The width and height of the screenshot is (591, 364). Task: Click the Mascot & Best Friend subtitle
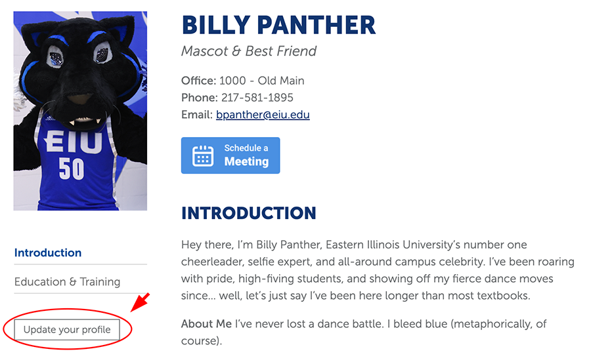tap(249, 51)
